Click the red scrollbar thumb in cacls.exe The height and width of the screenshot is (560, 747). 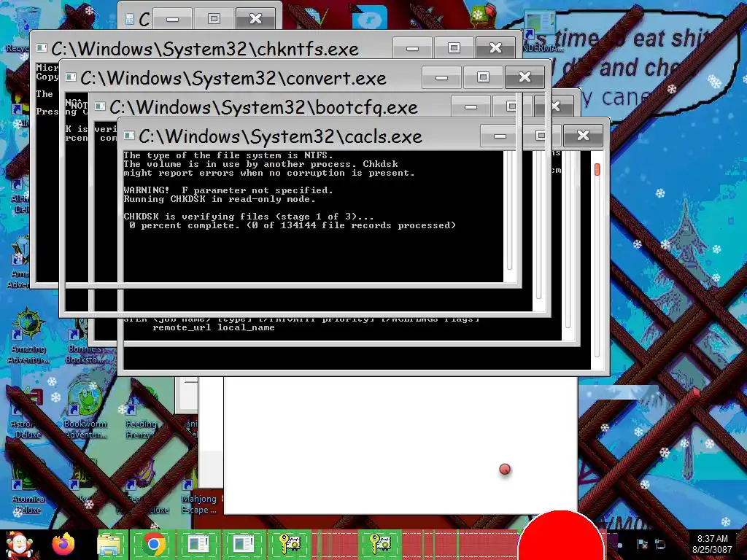click(x=597, y=169)
